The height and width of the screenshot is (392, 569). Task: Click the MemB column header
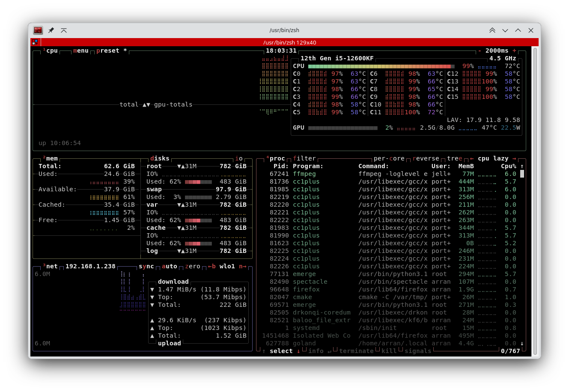click(466, 166)
